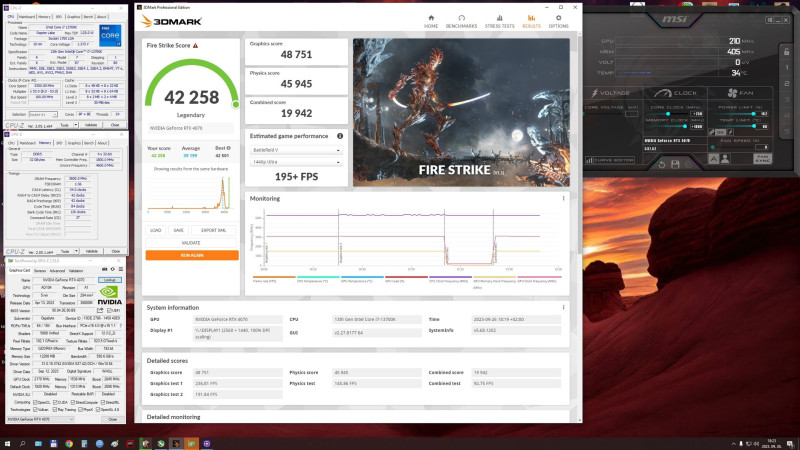Click VALIDATE button in 3DMark
The height and width of the screenshot is (450, 800).
tap(191, 243)
